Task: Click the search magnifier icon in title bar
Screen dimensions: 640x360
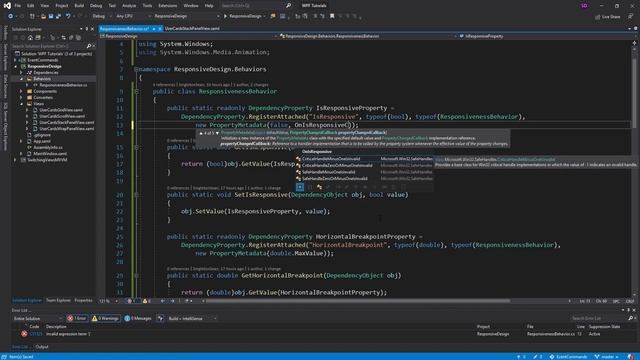Action: (288, 6)
